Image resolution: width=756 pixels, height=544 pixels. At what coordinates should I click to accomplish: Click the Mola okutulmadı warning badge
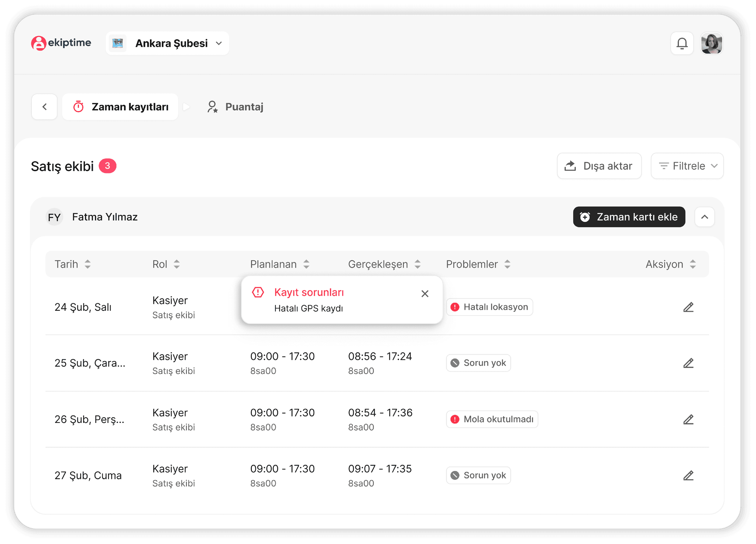point(492,419)
